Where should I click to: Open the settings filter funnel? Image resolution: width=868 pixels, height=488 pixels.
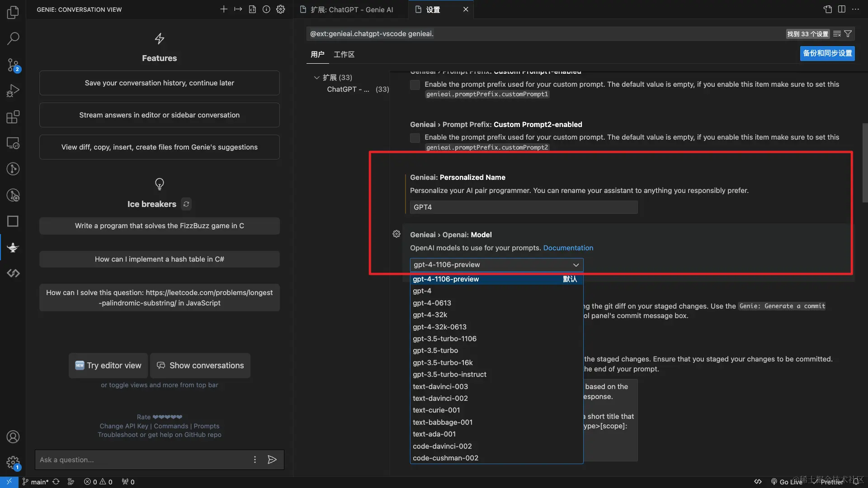(848, 34)
